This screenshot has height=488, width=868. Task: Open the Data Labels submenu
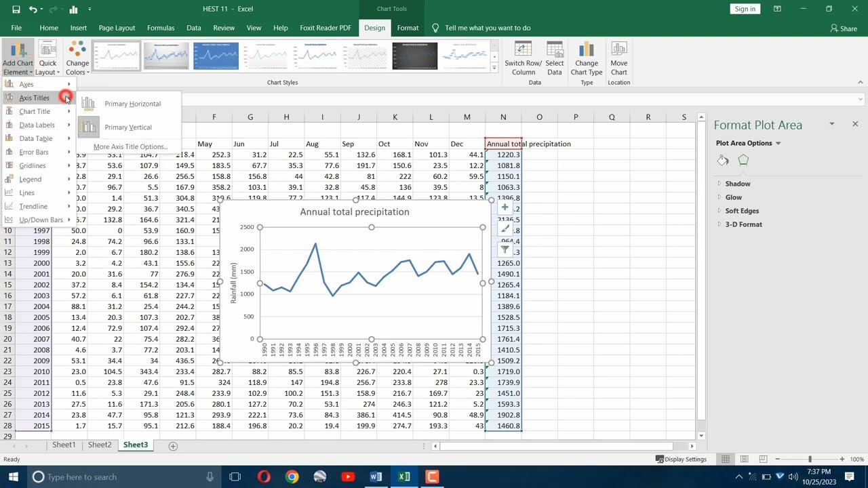coord(37,125)
